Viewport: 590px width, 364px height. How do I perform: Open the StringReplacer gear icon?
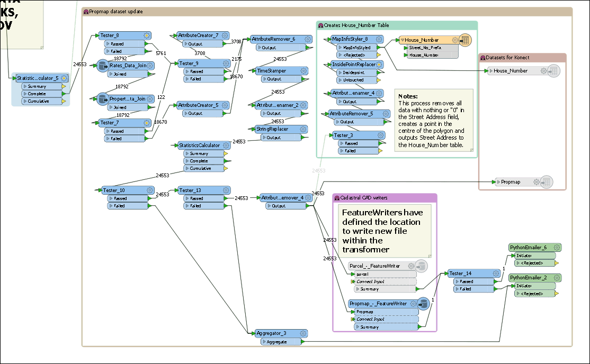302,129
